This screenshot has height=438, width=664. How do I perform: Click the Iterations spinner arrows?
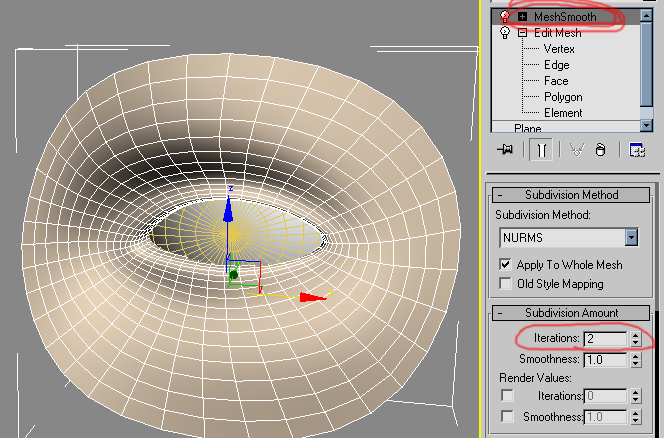(x=635, y=338)
